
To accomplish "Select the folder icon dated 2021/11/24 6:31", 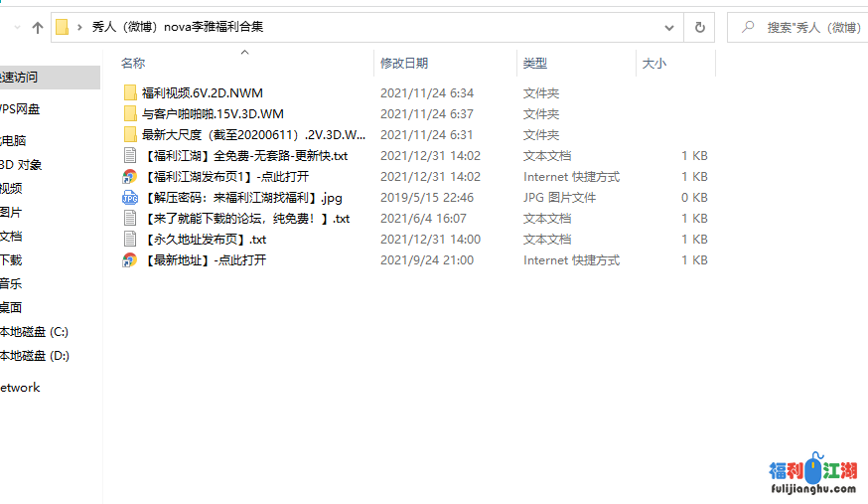I will point(129,135).
